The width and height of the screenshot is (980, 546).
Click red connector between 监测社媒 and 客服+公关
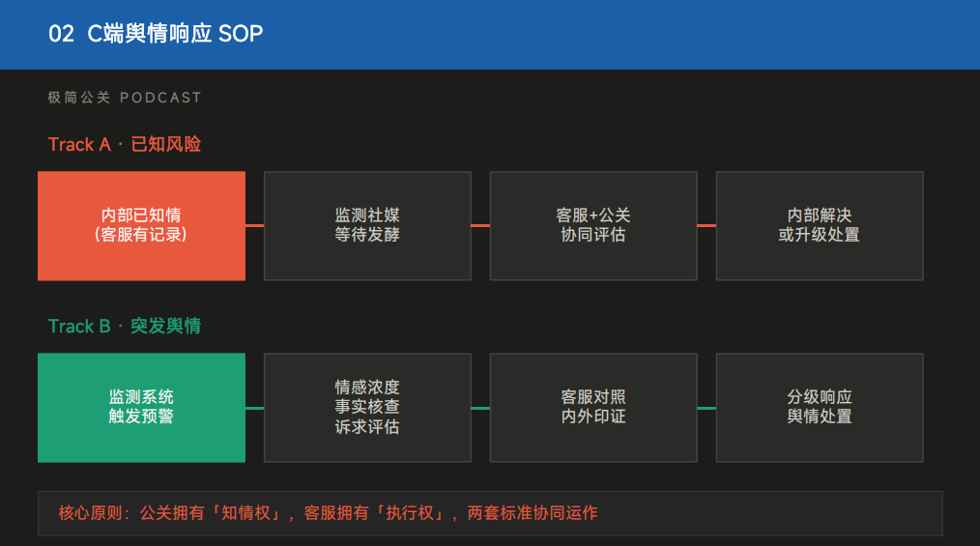[480, 225]
